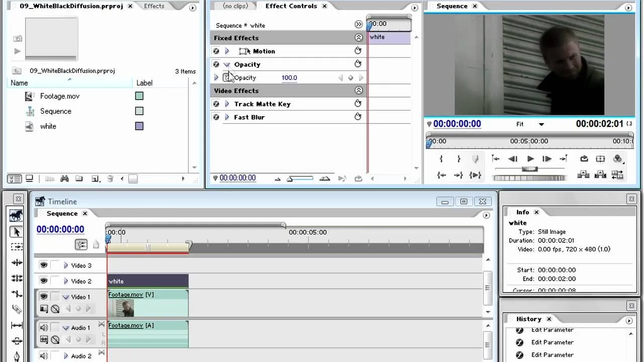Select the Slide tool
Screen dimensions: 644x362
point(16,340)
